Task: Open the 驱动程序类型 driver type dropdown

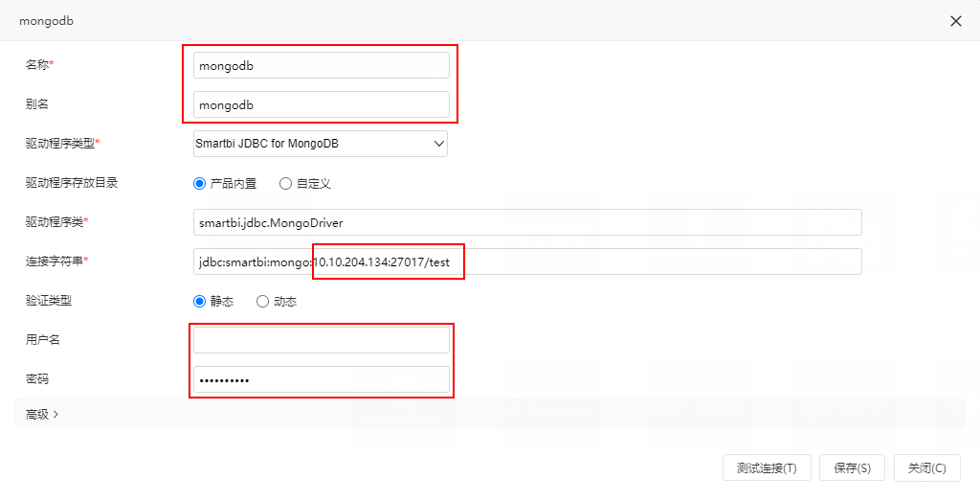Action: (321, 144)
